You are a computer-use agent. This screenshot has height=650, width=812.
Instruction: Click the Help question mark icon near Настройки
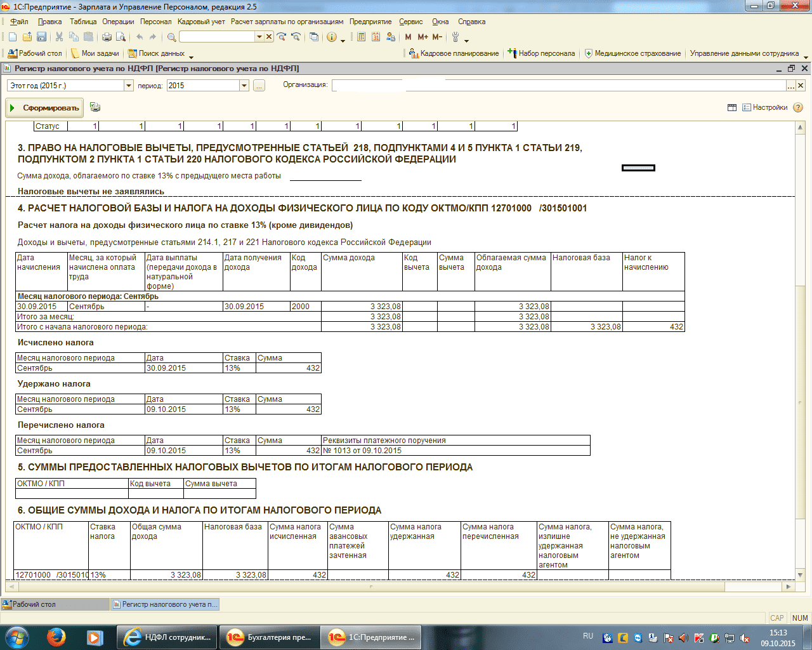[798, 108]
